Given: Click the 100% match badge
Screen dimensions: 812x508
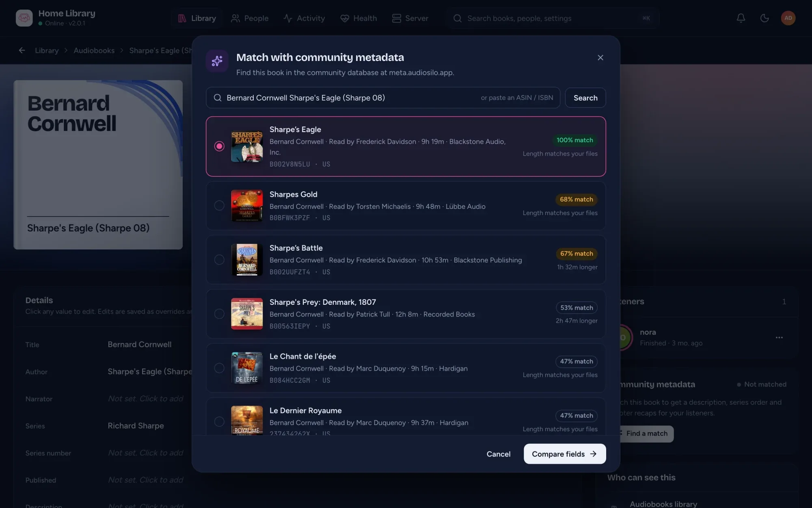Looking at the screenshot, I should click(x=574, y=140).
